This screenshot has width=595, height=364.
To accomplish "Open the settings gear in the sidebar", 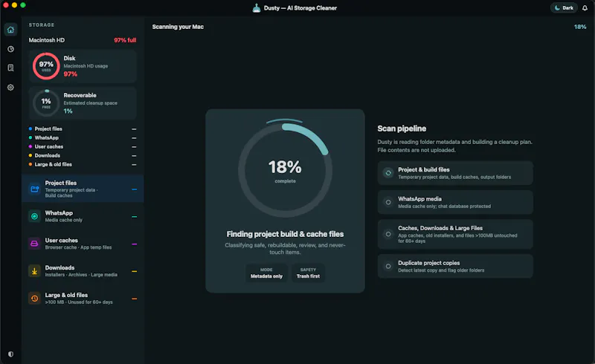I will [10, 87].
